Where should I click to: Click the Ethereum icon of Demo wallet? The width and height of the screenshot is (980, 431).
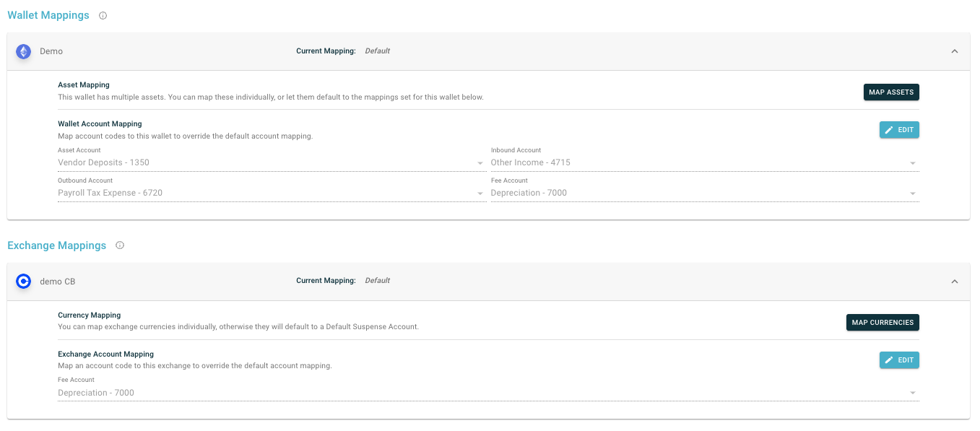[x=24, y=51]
